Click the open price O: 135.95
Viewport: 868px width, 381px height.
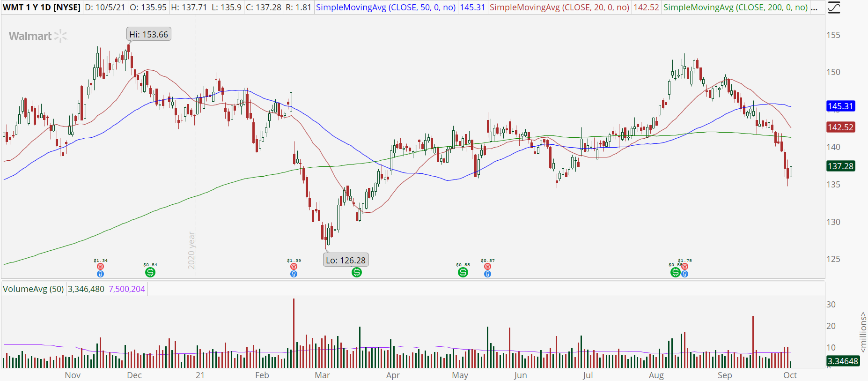[x=148, y=7]
